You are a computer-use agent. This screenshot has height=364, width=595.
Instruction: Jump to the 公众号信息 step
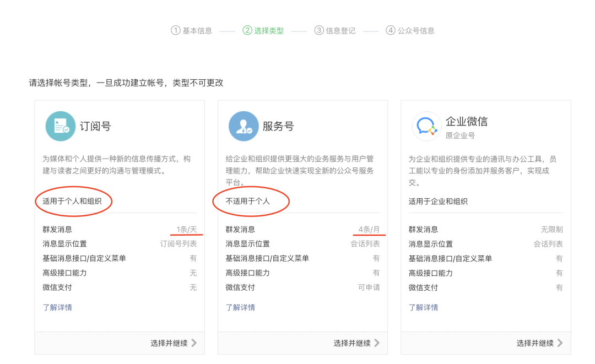416,31
